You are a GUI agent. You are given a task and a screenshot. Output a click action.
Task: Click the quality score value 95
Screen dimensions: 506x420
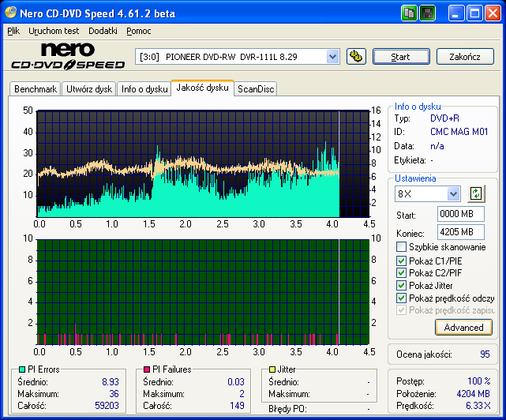(x=485, y=354)
